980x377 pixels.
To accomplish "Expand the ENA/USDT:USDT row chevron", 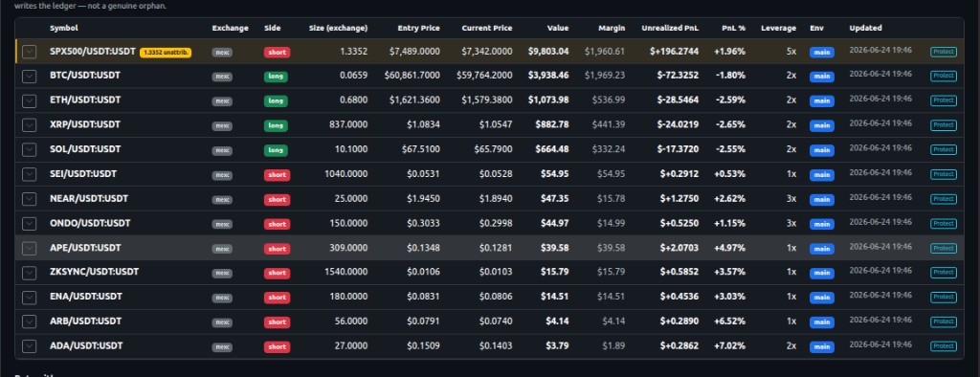I will (x=30, y=297).
